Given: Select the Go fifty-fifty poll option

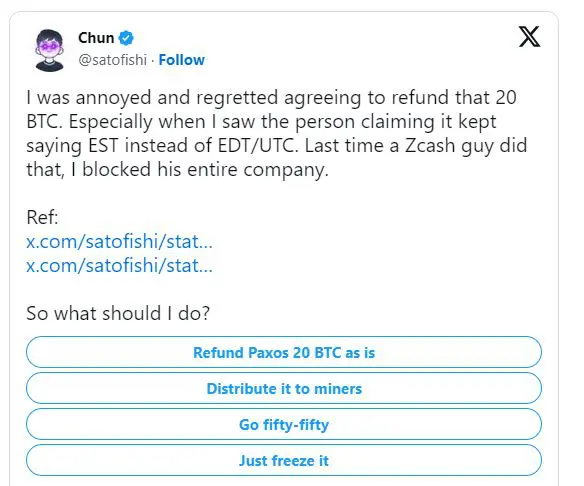Looking at the screenshot, I should click(x=284, y=424).
